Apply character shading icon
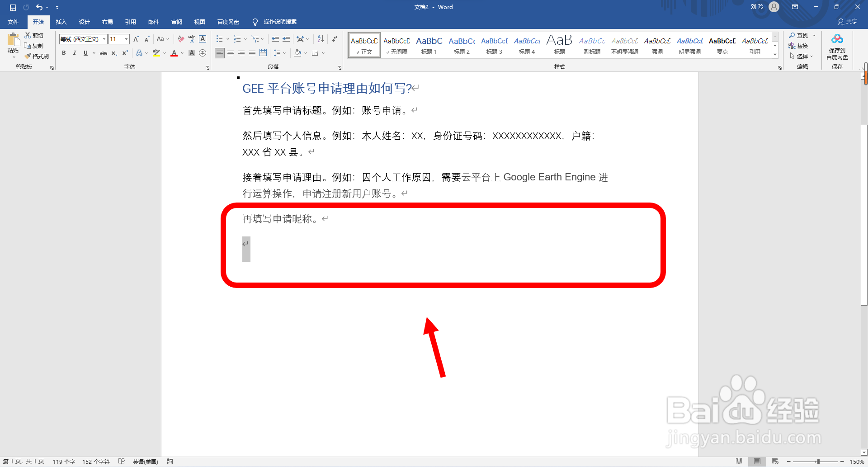This screenshot has width=868, height=467. (192, 53)
